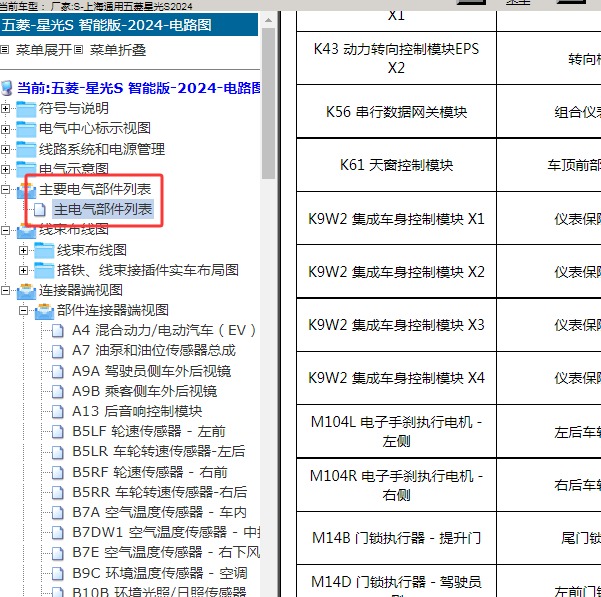Screen dimensions: 601x597
Task: Click the 符号与说明 folder icon
Action: pyautogui.click(x=26, y=109)
